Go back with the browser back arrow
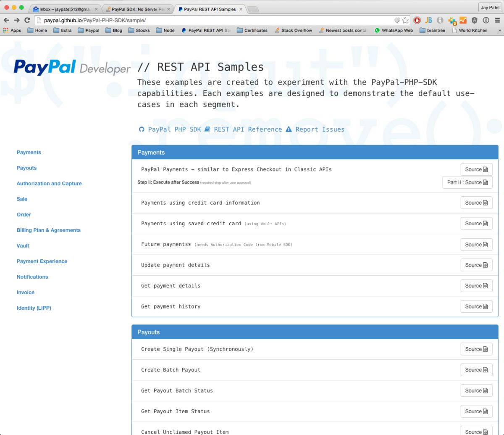This screenshot has width=504, height=435. click(x=6, y=20)
